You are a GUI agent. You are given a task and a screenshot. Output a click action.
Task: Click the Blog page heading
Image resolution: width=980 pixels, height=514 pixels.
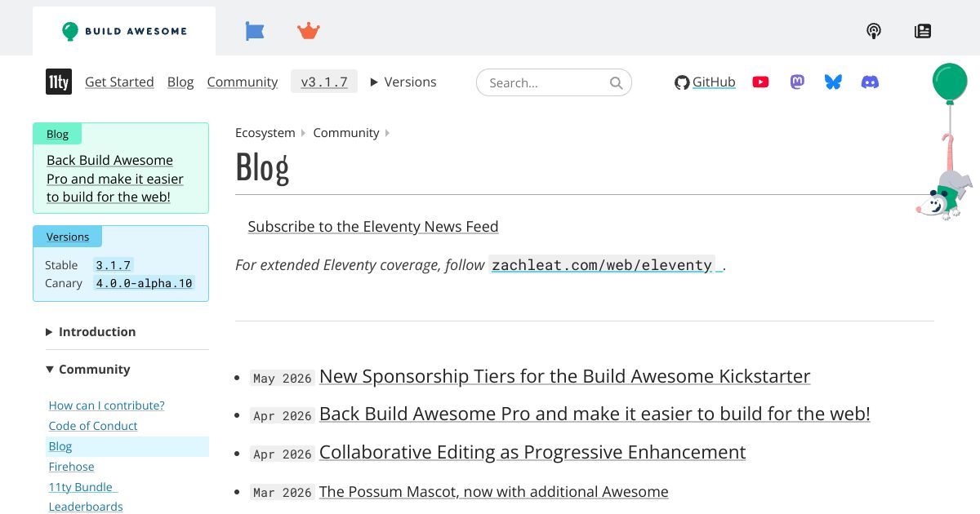262,168
